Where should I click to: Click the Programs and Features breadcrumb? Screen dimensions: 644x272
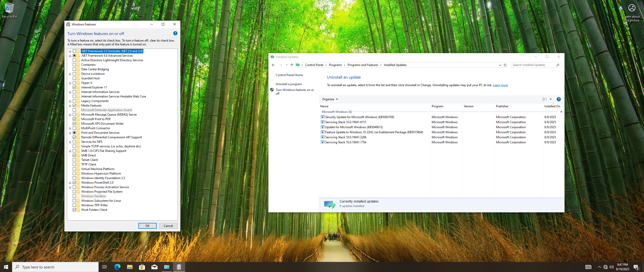click(363, 65)
